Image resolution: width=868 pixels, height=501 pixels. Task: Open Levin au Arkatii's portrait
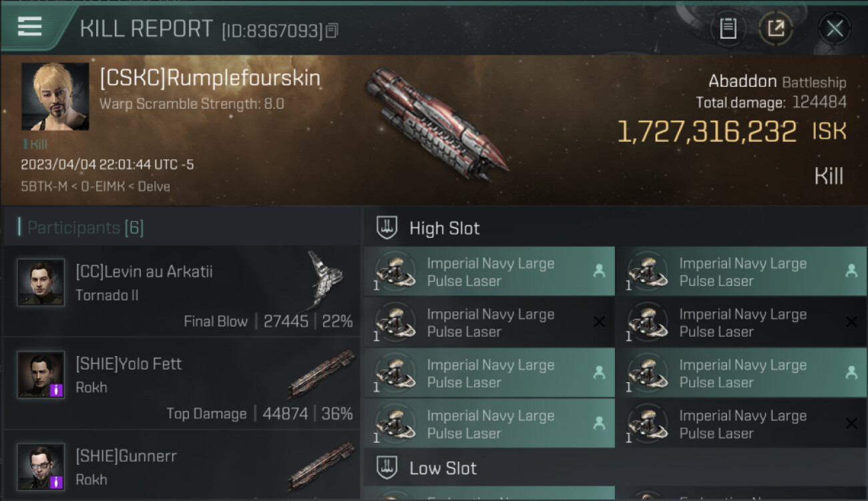tap(41, 283)
